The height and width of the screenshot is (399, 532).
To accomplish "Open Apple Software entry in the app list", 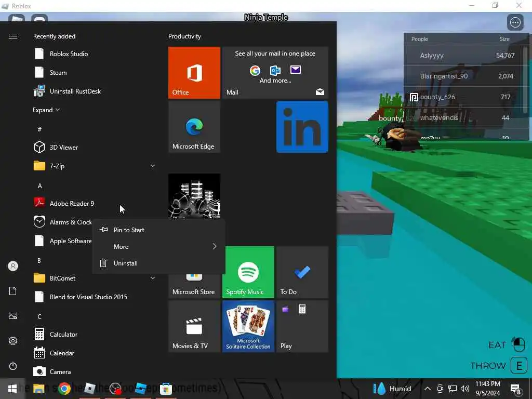I will 62,241.
